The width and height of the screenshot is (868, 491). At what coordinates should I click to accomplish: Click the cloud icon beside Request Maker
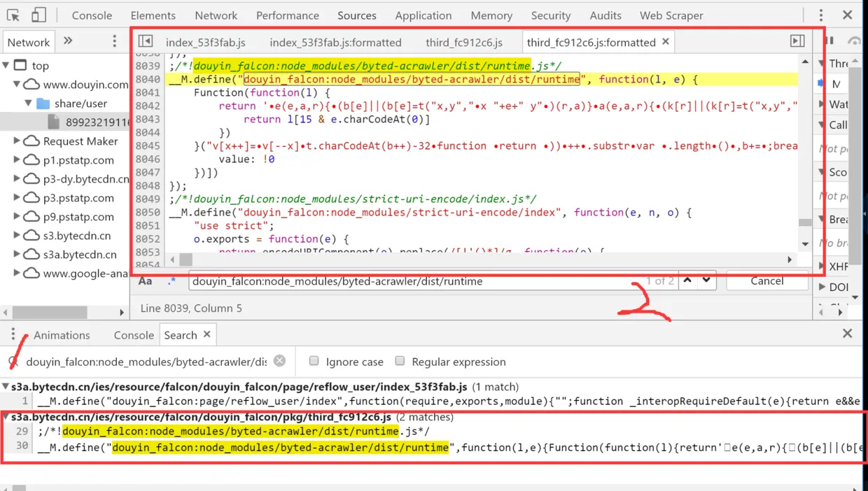tap(31, 141)
